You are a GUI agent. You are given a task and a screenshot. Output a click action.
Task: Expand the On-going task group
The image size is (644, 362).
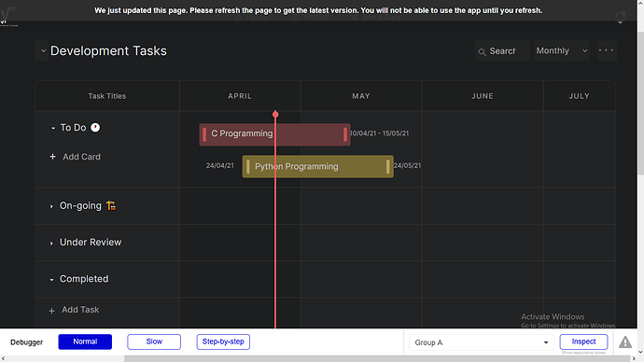[x=51, y=206]
